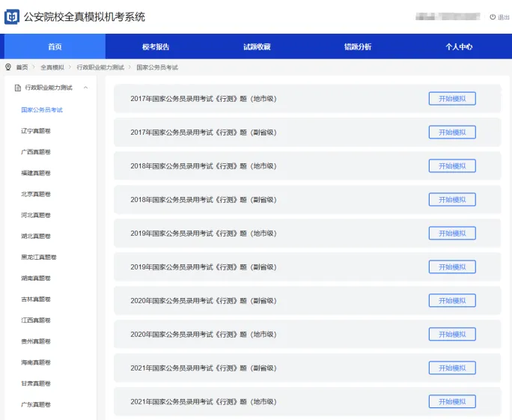Choose 湖北真题卷 in the sidebar
512x420 pixels.
(36, 236)
